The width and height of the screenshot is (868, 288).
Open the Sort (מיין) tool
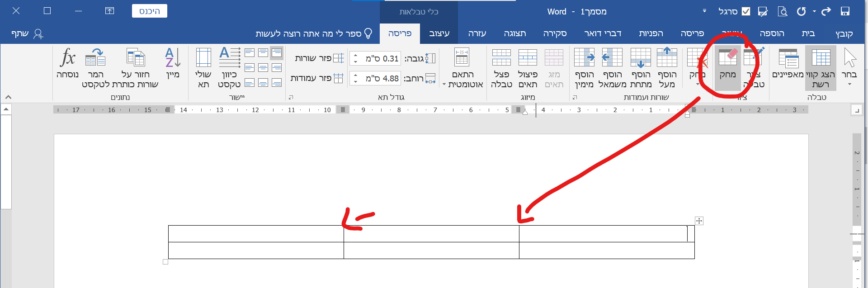(173, 64)
